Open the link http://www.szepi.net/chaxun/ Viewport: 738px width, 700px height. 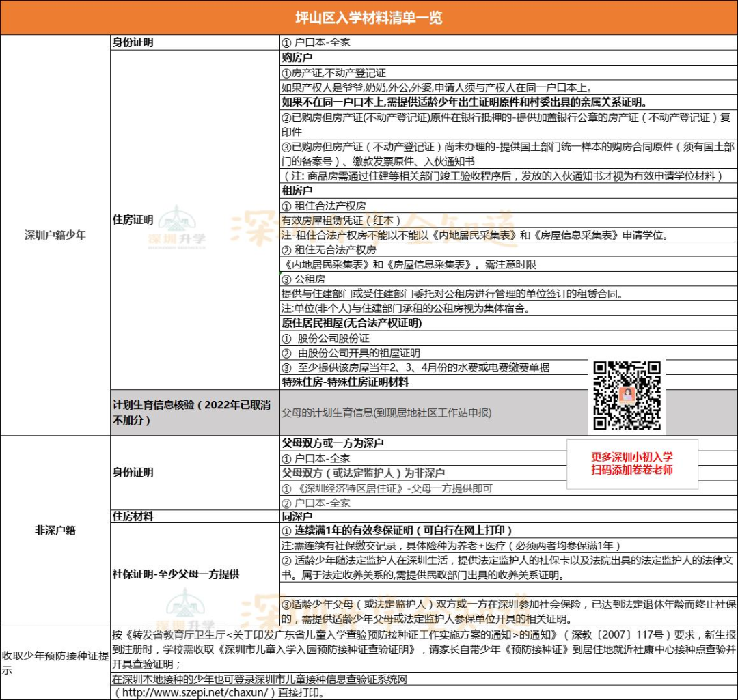[195, 692]
